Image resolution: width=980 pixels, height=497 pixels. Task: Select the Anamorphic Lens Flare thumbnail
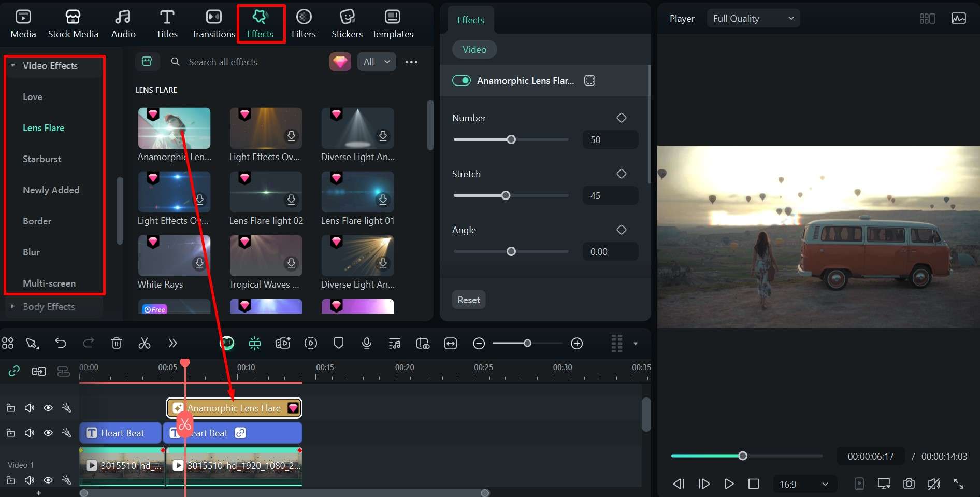[174, 128]
